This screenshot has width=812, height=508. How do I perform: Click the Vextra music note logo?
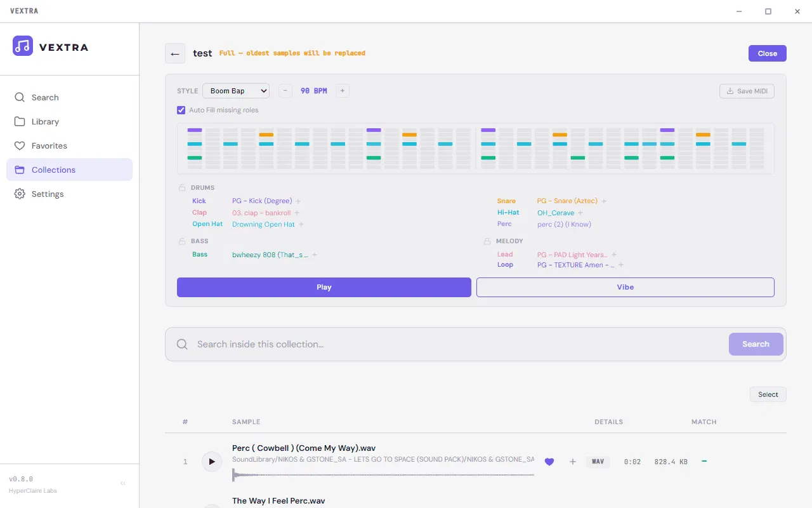[x=23, y=46]
